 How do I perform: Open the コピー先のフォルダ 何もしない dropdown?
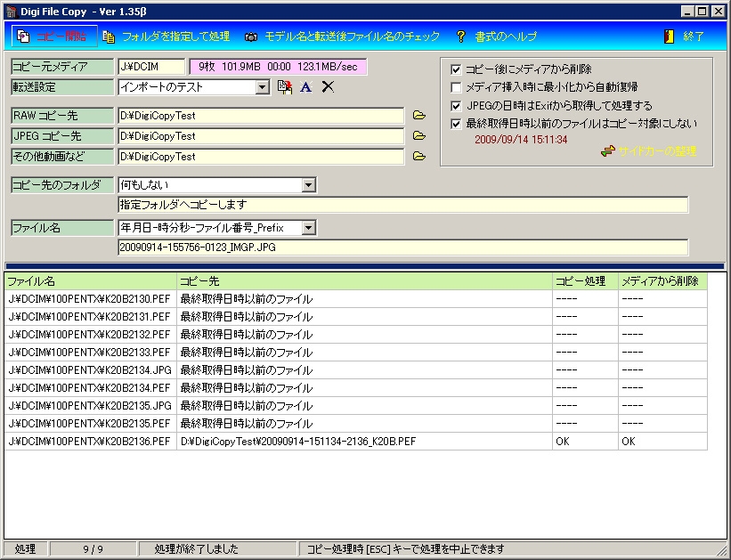tap(308, 185)
